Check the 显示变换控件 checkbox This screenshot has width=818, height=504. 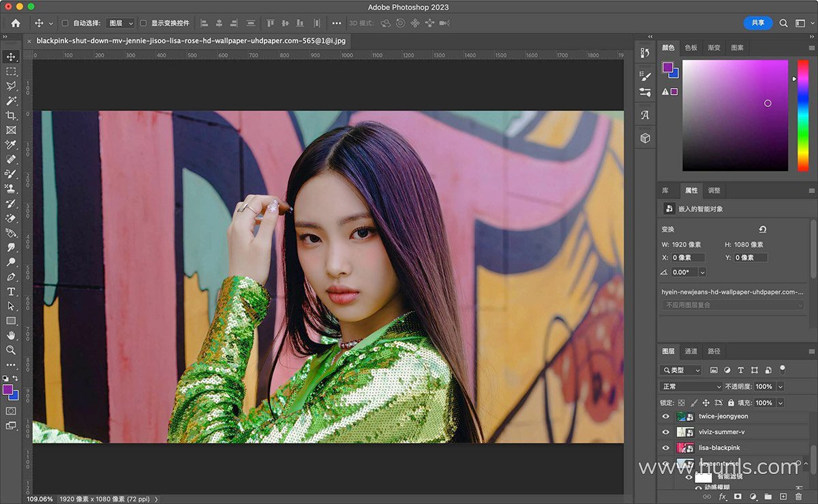coord(143,23)
